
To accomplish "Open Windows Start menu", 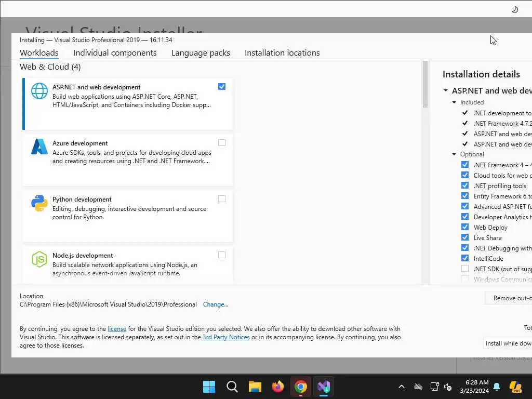I will (x=209, y=387).
